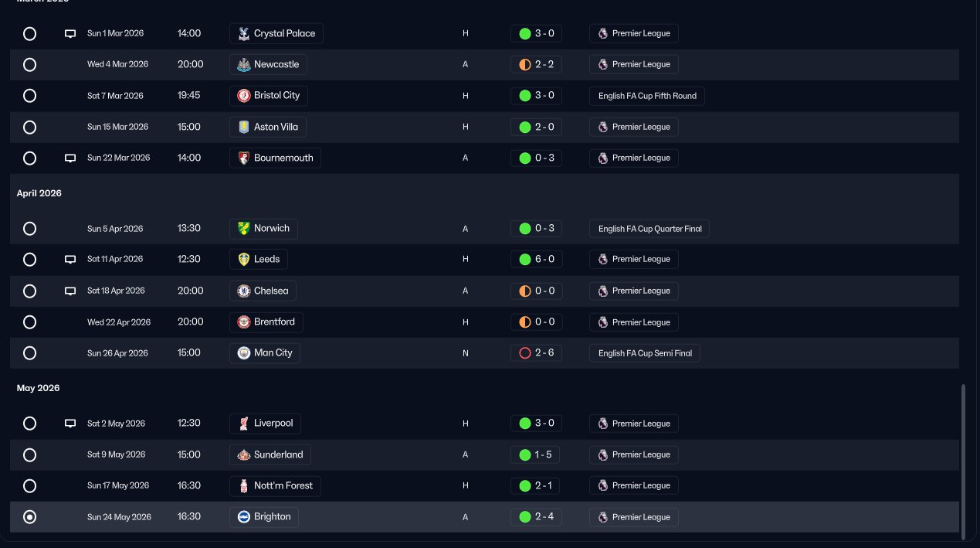980x548 pixels.
Task: Select the radio button for Norwich fixture
Action: pos(29,229)
